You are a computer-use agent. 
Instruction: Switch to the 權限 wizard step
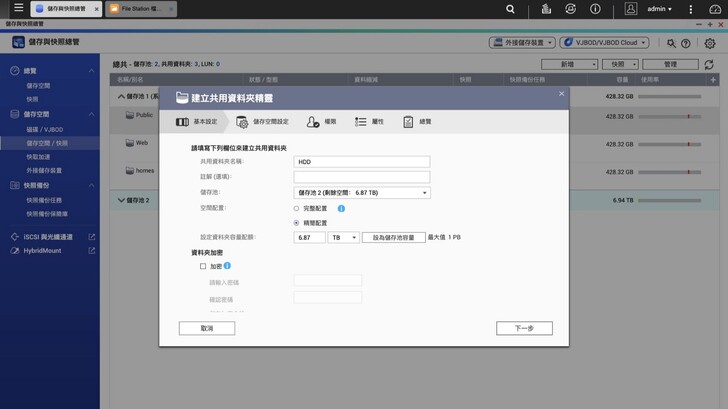(x=322, y=122)
